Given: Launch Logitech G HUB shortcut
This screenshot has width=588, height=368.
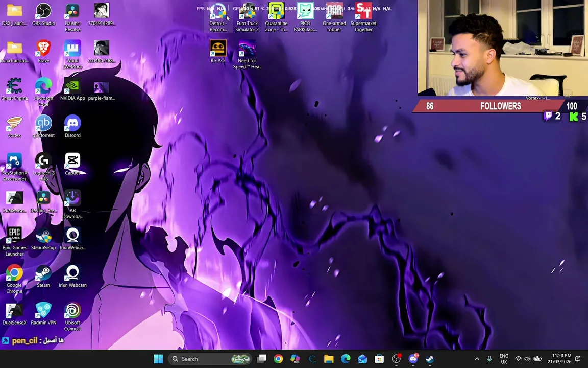Looking at the screenshot, I should [x=43, y=167].
